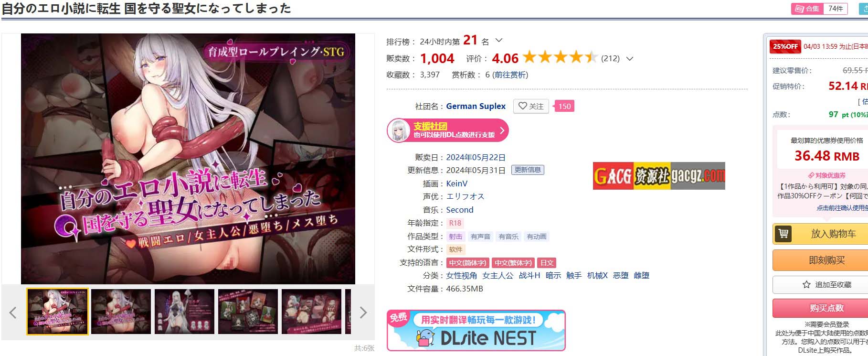Image resolution: width=868 pixels, height=356 pixels.
Task: Click the circle avatar in support banner
Action: pos(399,130)
